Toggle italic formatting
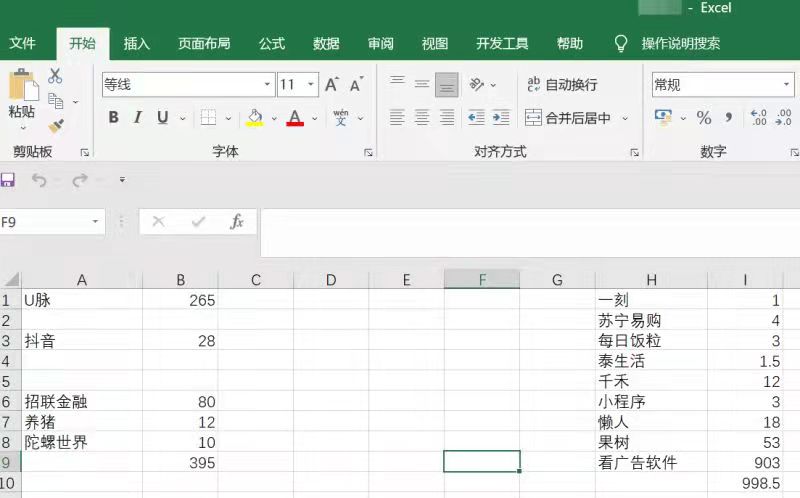 click(x=137, y=118)
